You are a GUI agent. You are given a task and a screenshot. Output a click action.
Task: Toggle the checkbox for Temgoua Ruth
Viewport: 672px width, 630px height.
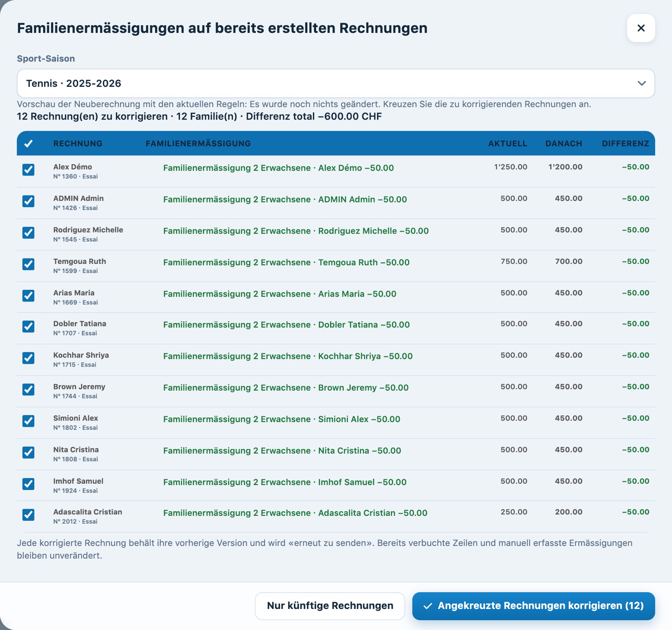click(x=29, y=264)
